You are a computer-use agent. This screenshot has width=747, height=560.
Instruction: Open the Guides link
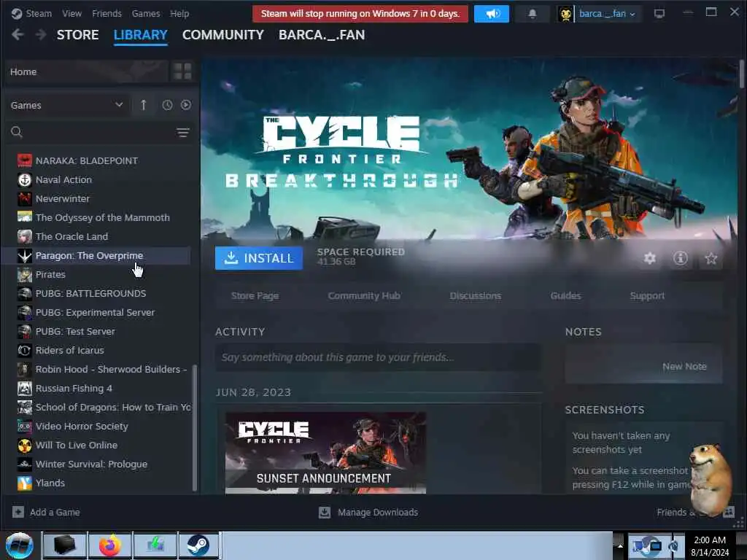coord(565,296)
